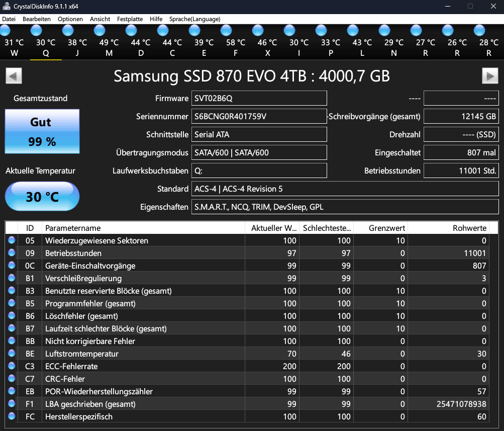The width and height of the screenshot is (504, 431).
Task: Click status orb for ECC-Fehlerrate row
Action: pos(12,366)
